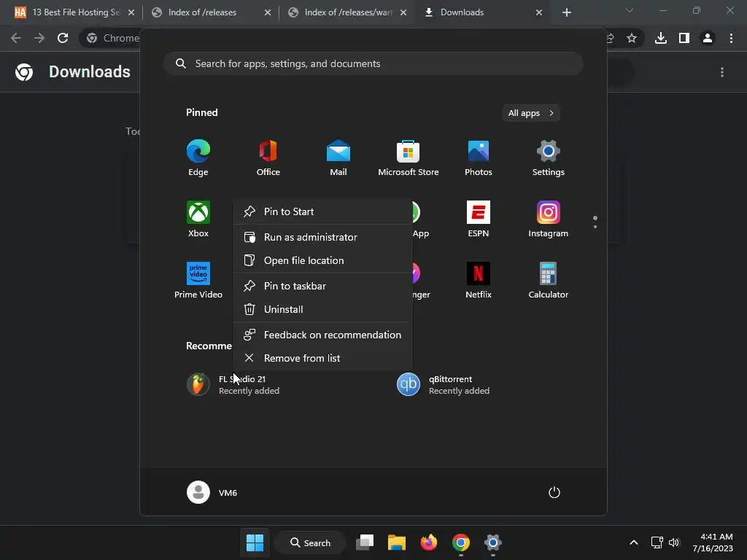
Task: Launch Firefox from the taskbar
Action: pos(429,542)
